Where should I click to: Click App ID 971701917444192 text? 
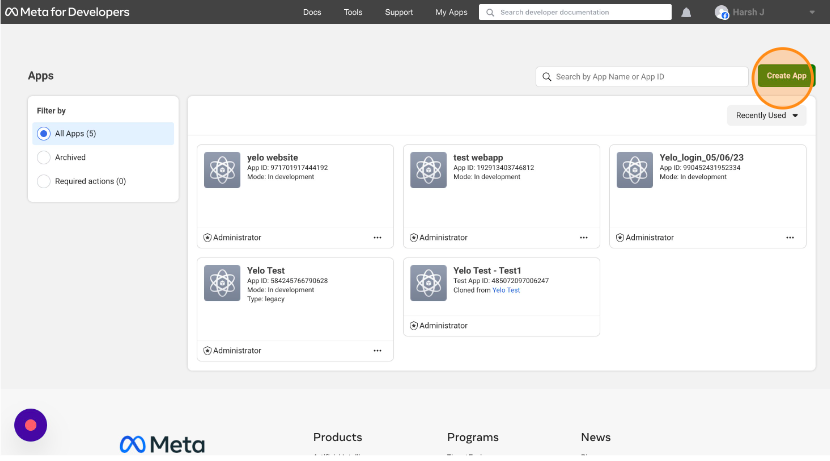[287, 168]
